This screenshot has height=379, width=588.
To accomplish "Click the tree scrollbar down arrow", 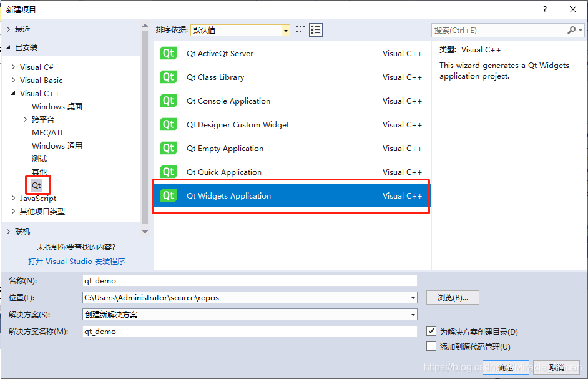I will (145, 232).
